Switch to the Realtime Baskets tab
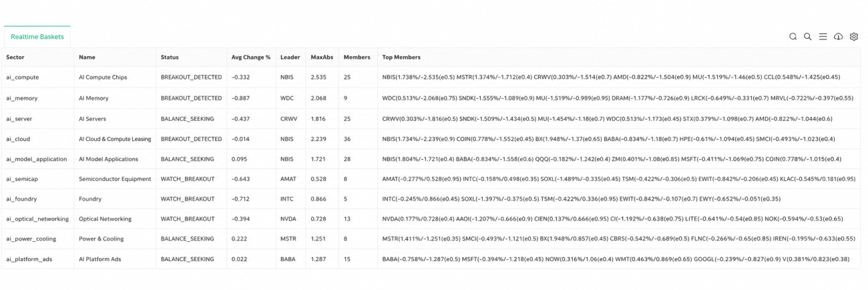868x290 pixels. pyautogui.click(x=37, y=37)
